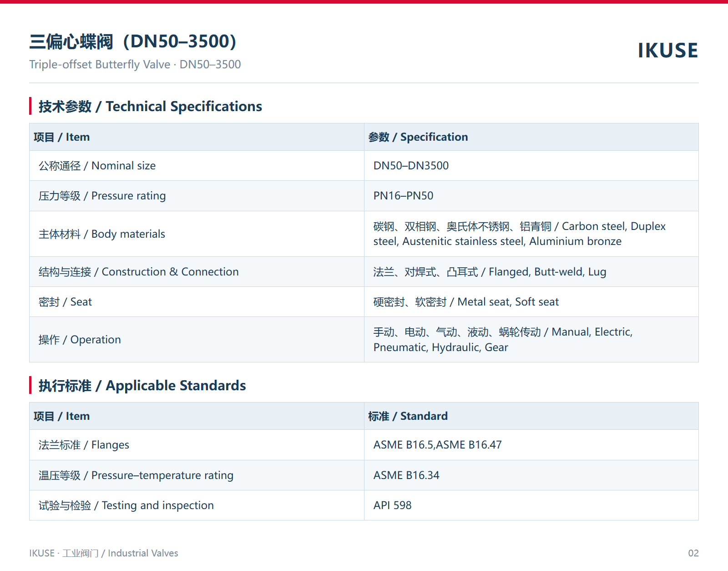
Task: Click the Pressure–temperature rating label
Action: pyautogui.click(x=136, y=475)
